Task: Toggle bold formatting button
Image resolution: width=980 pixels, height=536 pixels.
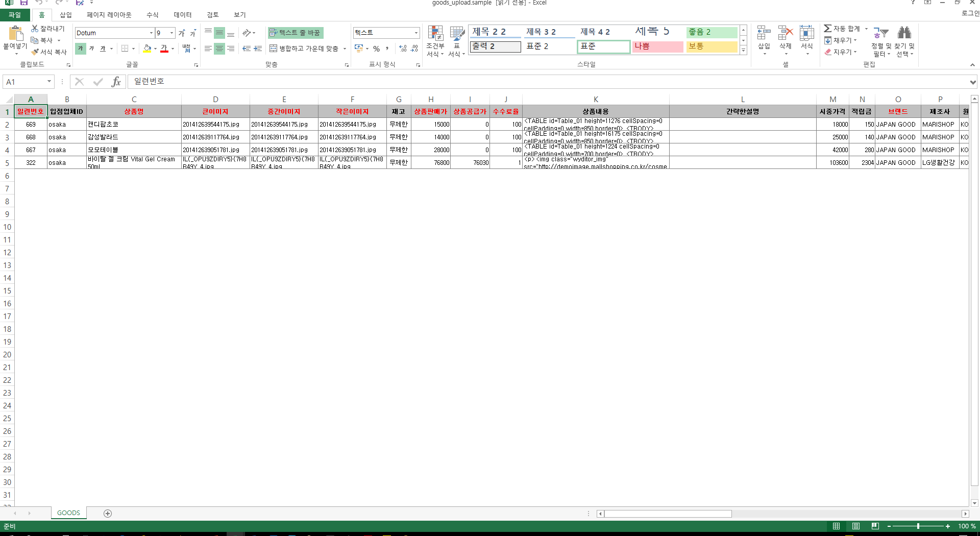Action: pos(80,48)
